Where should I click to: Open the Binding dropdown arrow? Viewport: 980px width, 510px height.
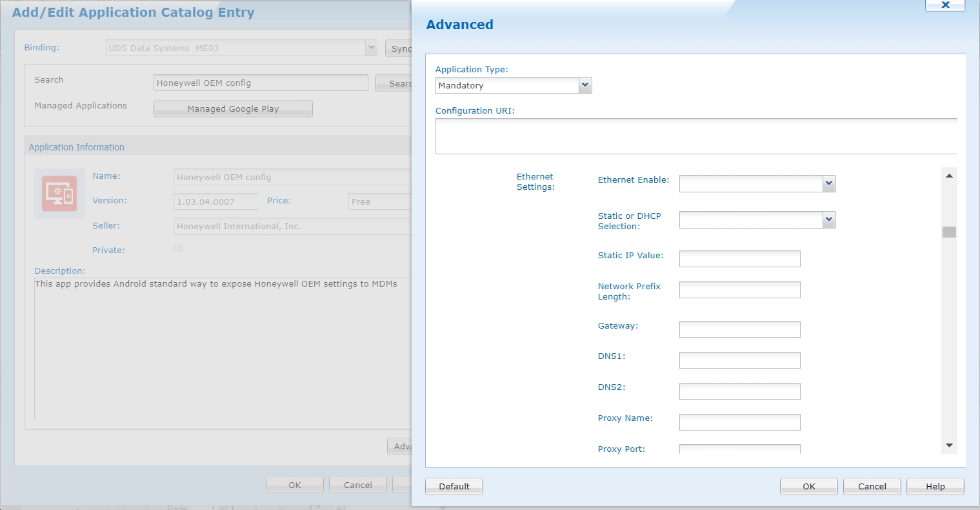point(371,48)
